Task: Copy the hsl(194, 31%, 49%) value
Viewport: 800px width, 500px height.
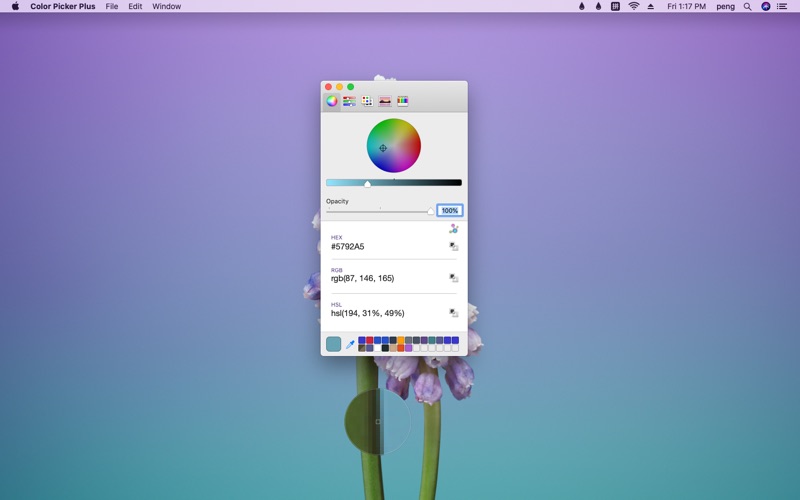Action: coord(454,312)
